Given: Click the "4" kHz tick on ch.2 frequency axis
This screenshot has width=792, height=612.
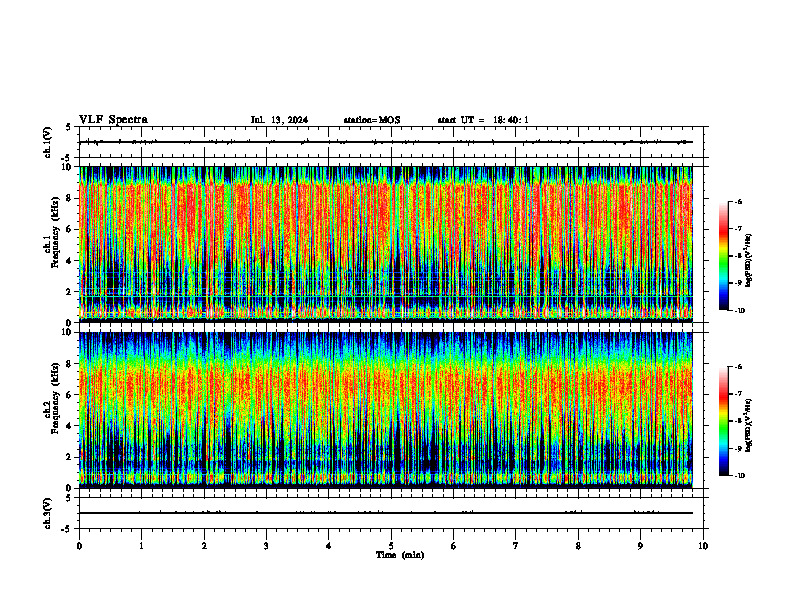Looking at the screenshot, I should 70,426.
